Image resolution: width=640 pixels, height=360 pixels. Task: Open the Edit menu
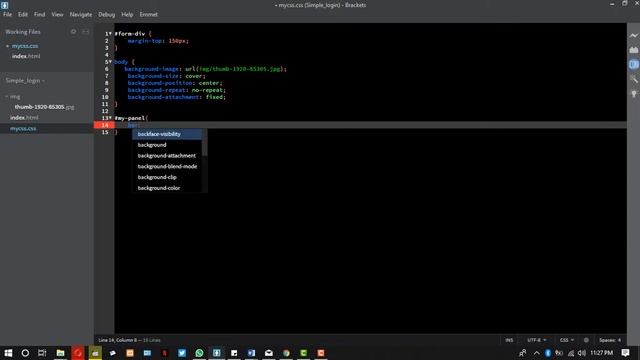pos(23,14)
